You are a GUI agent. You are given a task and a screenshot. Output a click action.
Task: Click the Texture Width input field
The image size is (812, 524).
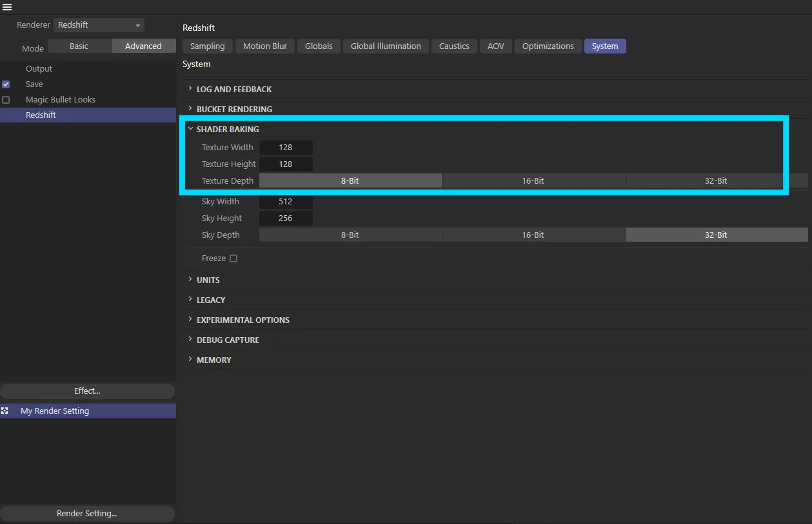click(x=286, y=148)
